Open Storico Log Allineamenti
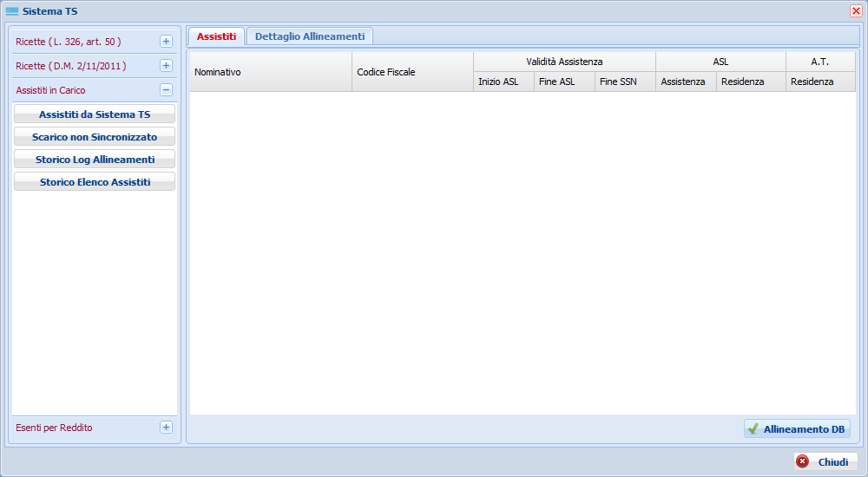This screenshot has width=868, height=477. (x=95, y=160)
